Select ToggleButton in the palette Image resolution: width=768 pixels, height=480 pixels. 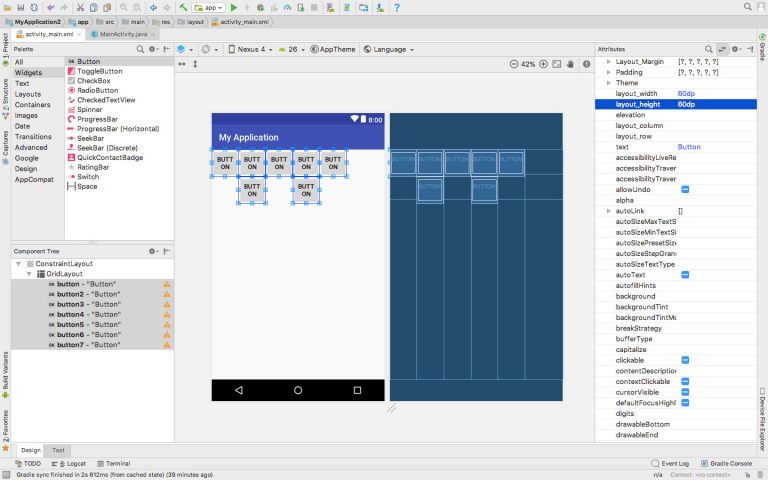point(99,71)
